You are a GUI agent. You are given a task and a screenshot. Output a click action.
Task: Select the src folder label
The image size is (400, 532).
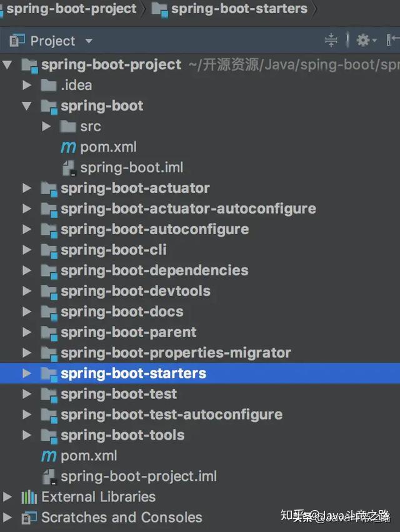(91, 127)
